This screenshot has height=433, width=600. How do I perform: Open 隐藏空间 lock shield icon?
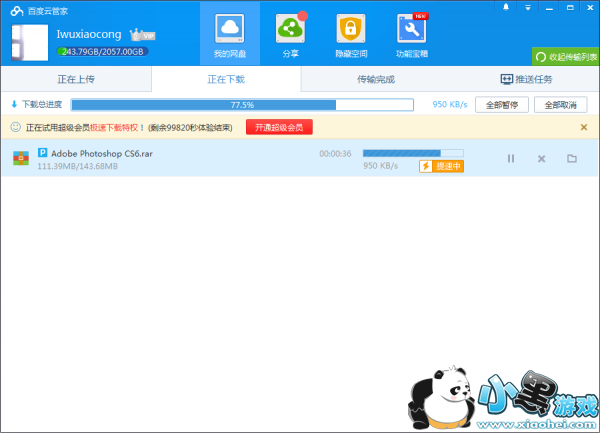(x=351, y=29)
